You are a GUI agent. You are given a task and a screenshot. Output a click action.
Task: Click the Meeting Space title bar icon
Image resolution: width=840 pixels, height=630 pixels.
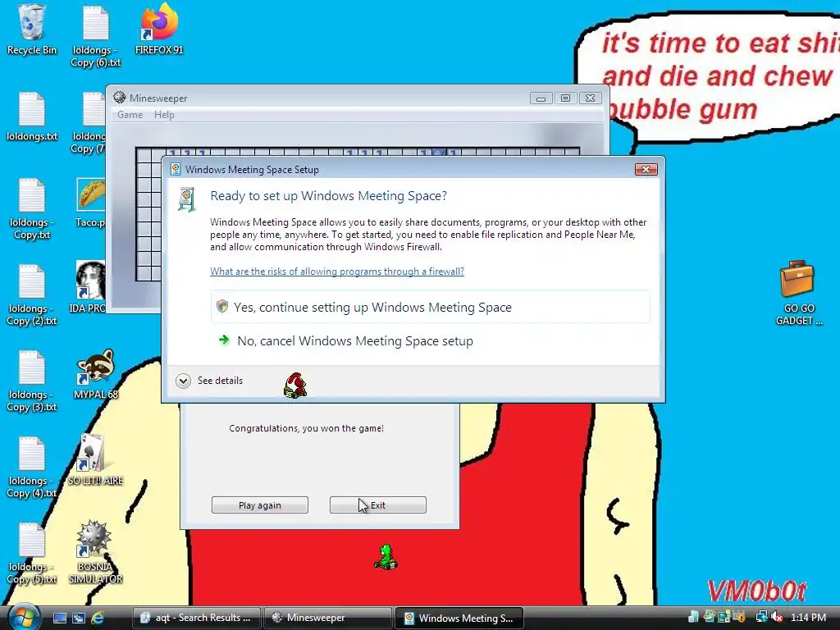176,169
